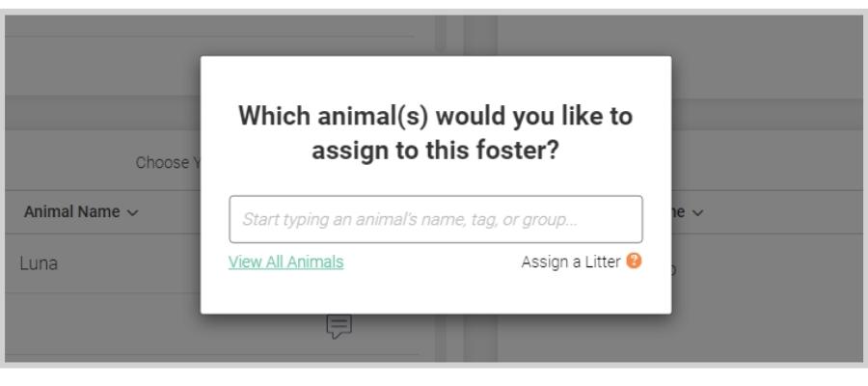This screenshot has height=386, width=868.
Task: Click the orange help question mark icon
Action: point(634,261)
